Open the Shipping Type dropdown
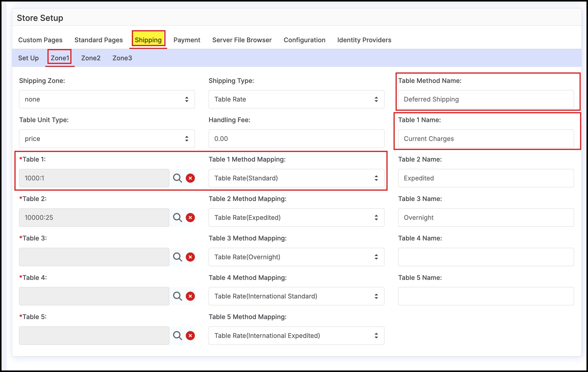This screenshot has height=372, width=588. tap(296, 99)
